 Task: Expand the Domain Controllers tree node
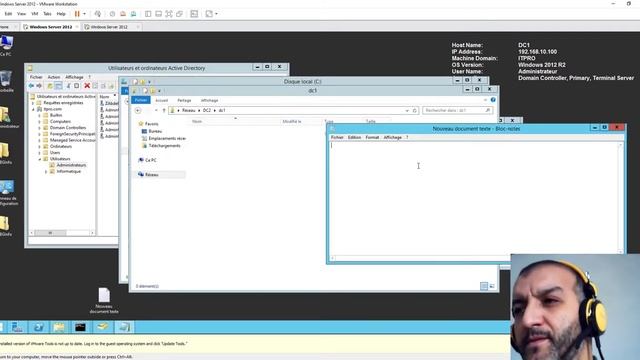[40, 128]
